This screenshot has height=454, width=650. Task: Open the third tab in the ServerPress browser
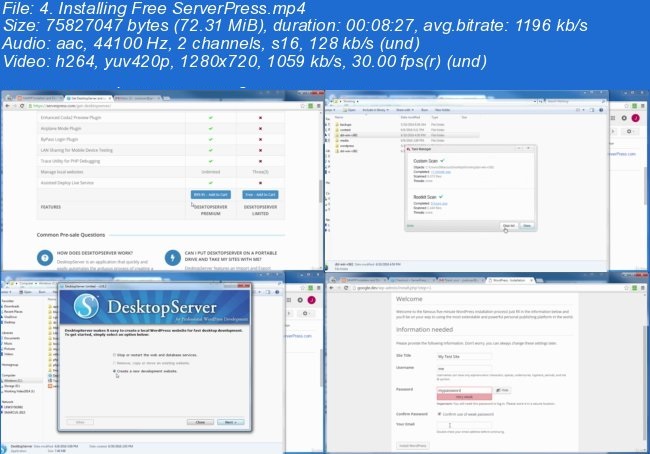coord(135,98)
